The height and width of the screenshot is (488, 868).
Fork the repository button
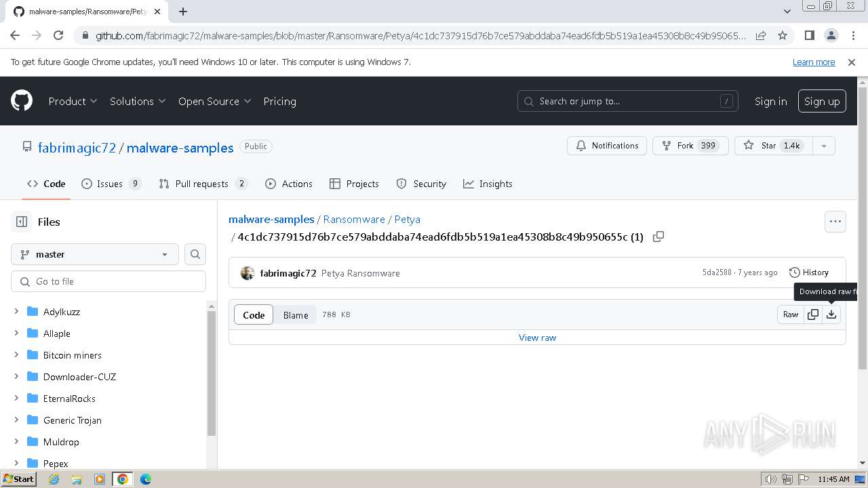(x=690, y=146)
